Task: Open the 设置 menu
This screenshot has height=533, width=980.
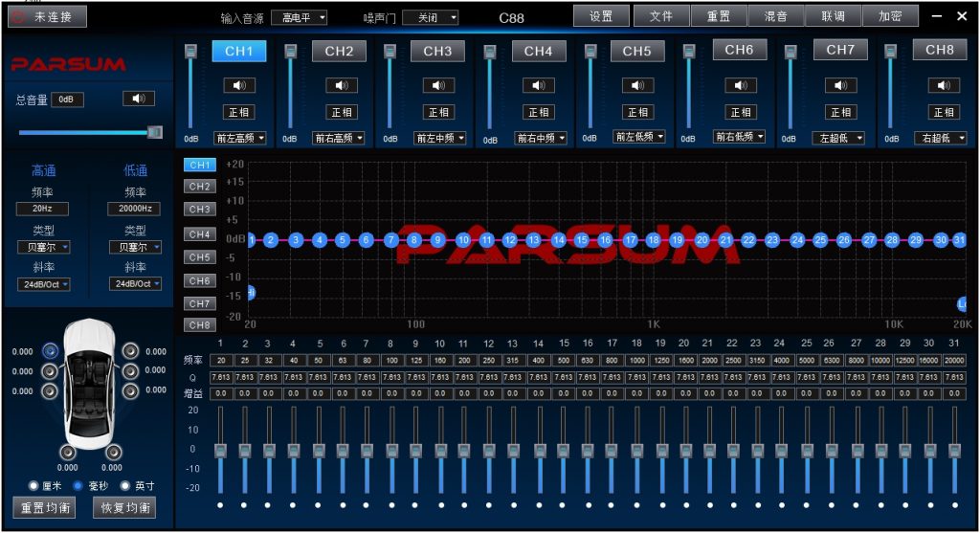Action: pyautogui.click(x=601, y=16)
